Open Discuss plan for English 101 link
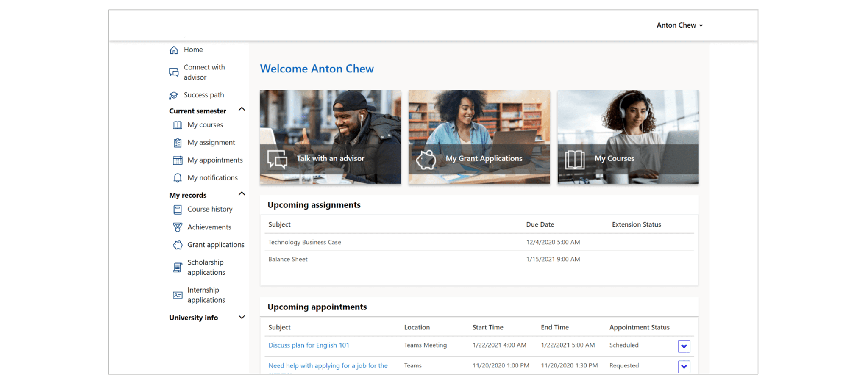This screenshot has height=384, width=868. pyautogui.click(x=309, y=345)
